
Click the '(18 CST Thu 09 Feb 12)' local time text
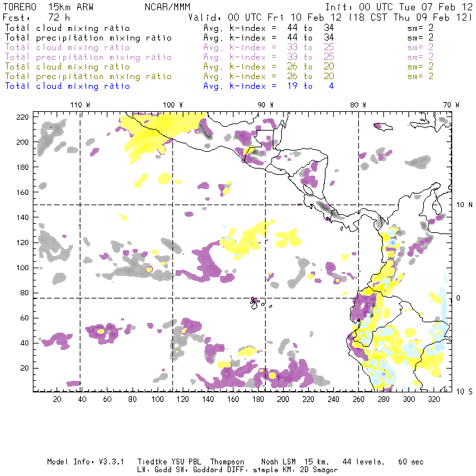coord(410,17)
